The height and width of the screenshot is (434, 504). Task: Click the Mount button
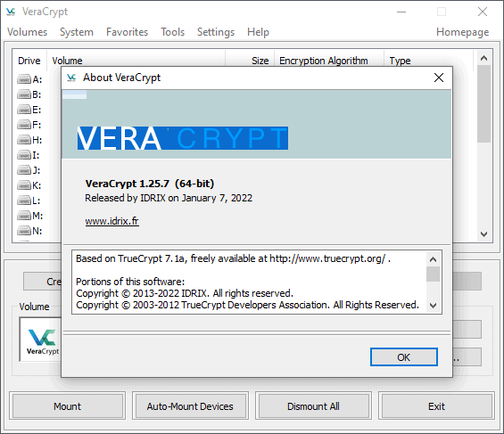(x=67, y=406)
